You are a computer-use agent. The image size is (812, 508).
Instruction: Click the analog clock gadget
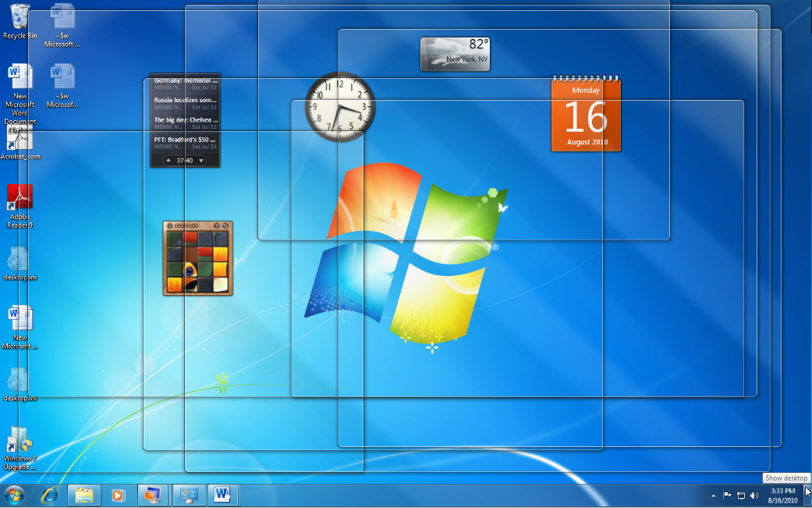point(340,107)
